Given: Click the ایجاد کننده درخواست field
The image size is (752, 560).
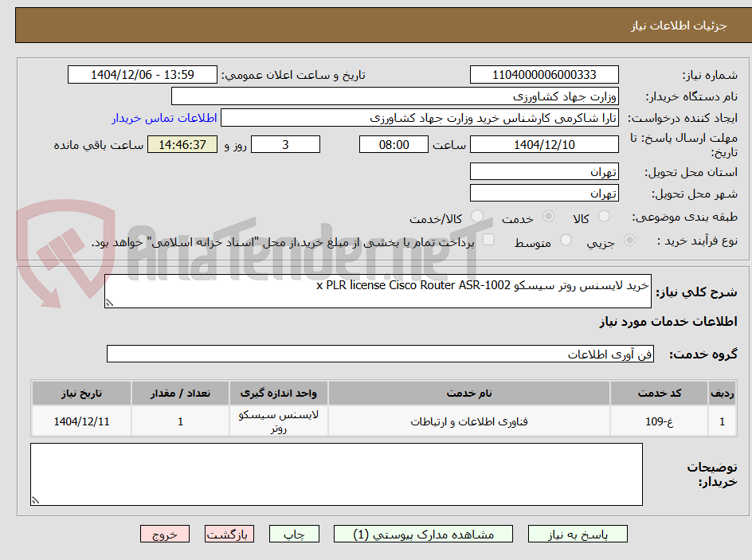Looking at the screenshot, I should [420, 118].
